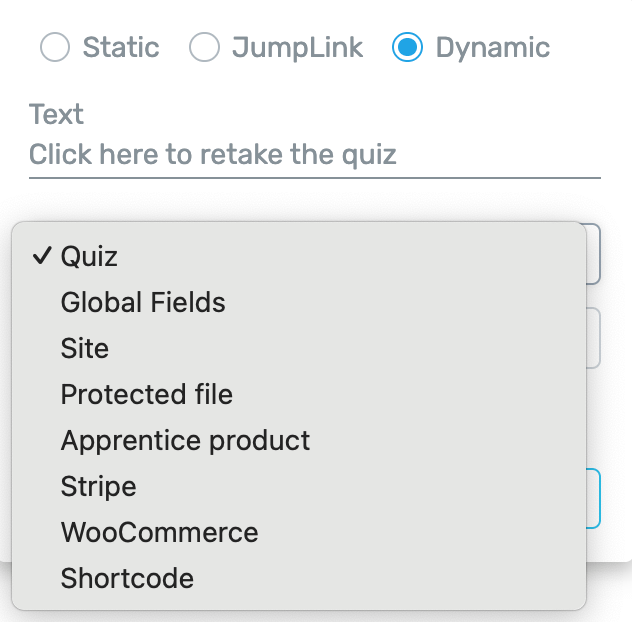Click the checkmark beside Quiz
Screen dimensions: 632x622
[41, 256]
